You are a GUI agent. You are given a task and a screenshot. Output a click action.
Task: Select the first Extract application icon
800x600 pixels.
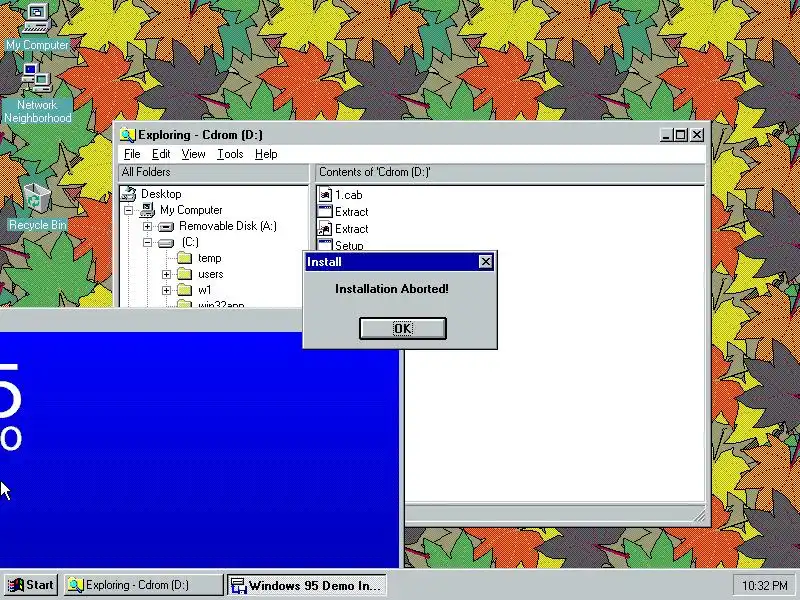[325, 212]
